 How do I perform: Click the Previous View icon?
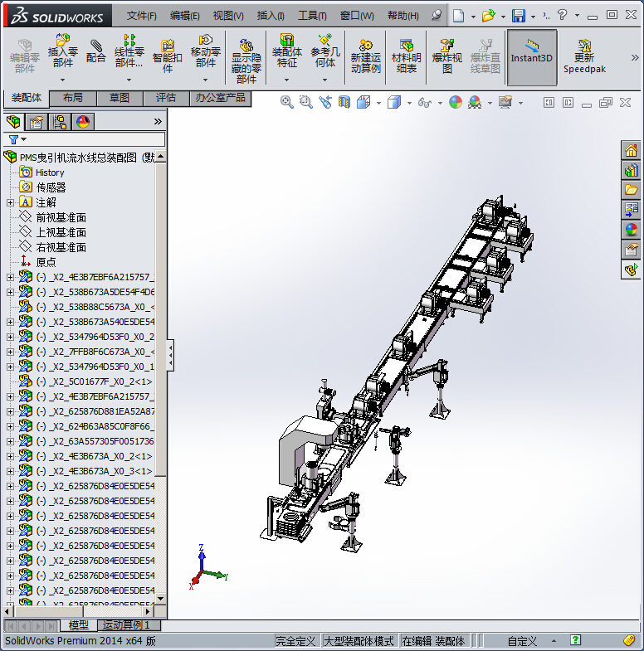pyautogui.click(x=325, y=102)
